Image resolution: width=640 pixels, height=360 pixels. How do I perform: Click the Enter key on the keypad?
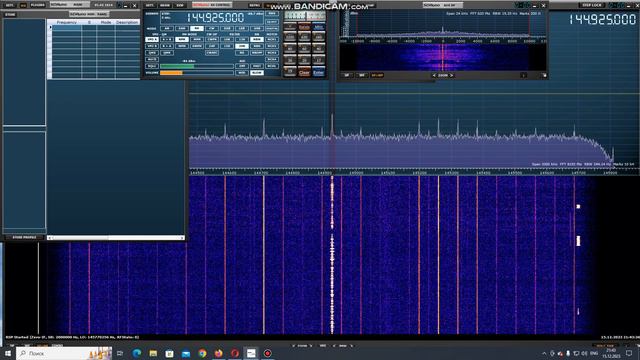click(319, 72)
